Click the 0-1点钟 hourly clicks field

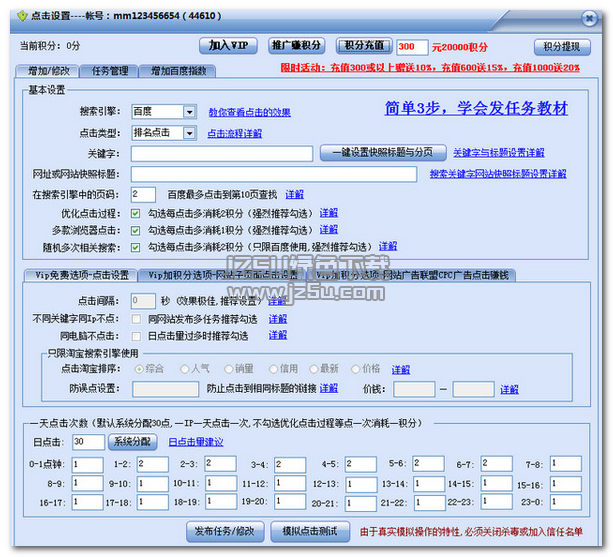(88, 464)
